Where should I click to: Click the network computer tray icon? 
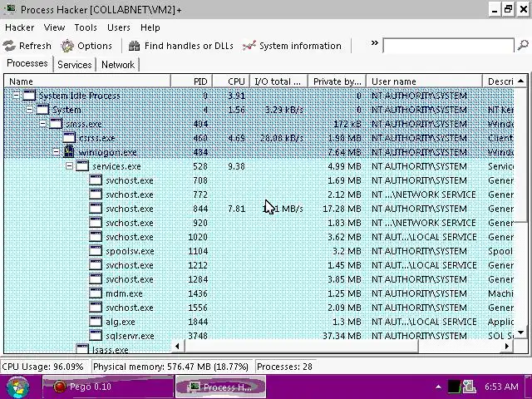(x=470, y=387)
